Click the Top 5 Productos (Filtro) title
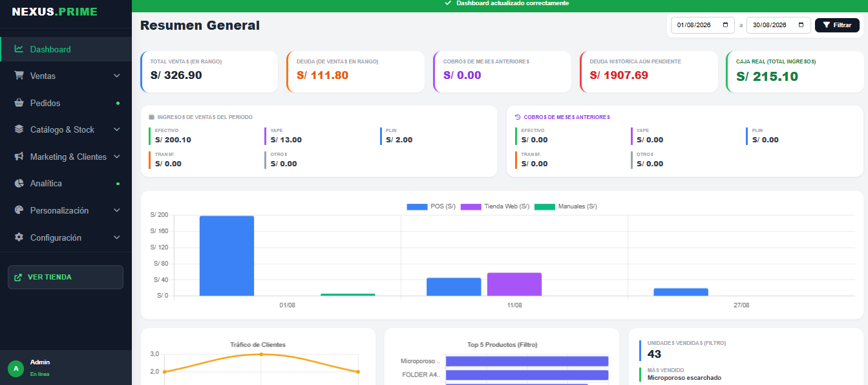868x385 pixels. tap(502, 345)
